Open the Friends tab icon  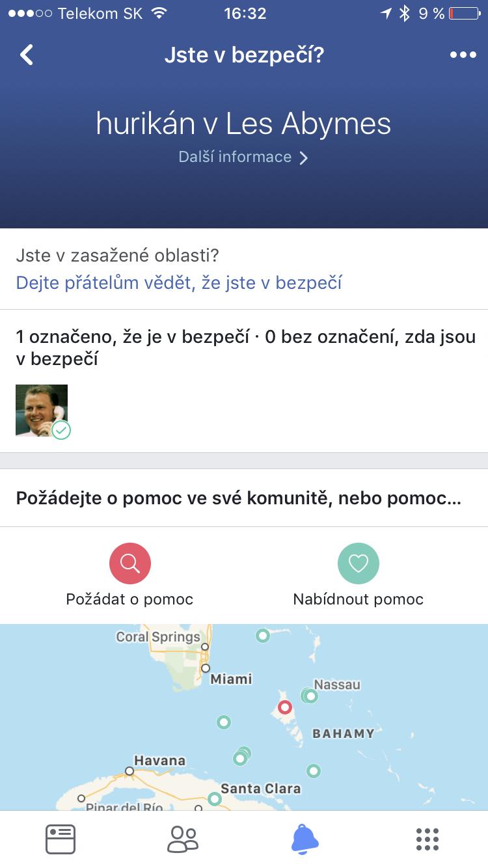click(x=183, y=839)
